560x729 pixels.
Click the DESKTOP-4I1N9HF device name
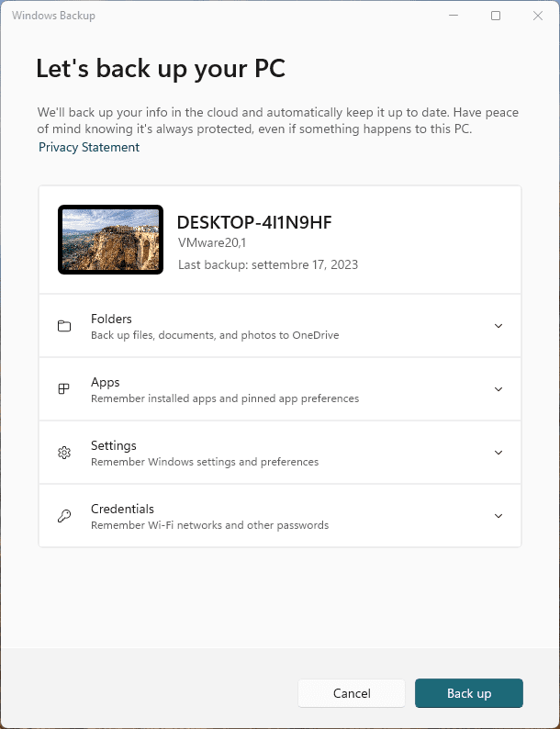tap(254, 222)
